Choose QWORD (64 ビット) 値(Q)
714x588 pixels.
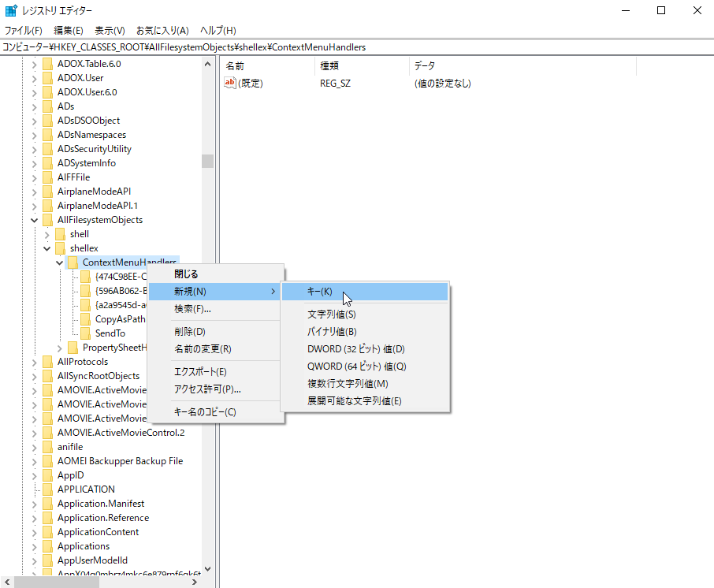[365, 367]
